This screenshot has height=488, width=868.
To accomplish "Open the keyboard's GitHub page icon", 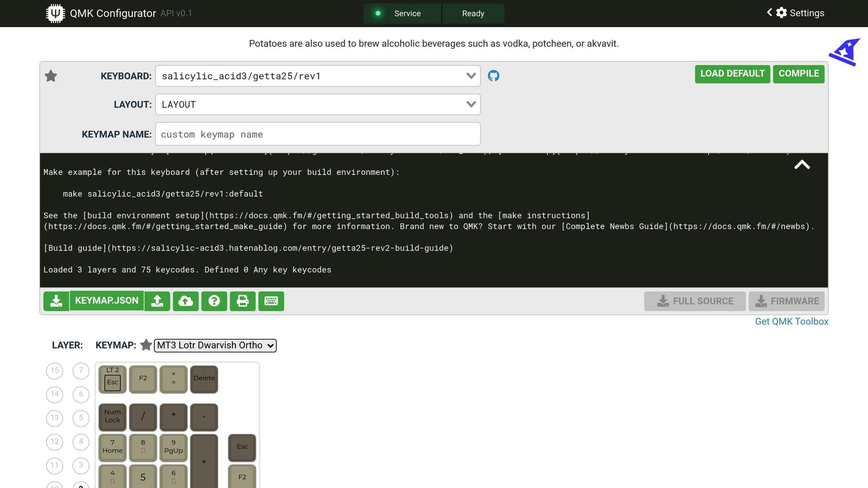I will tap(493, 76).
